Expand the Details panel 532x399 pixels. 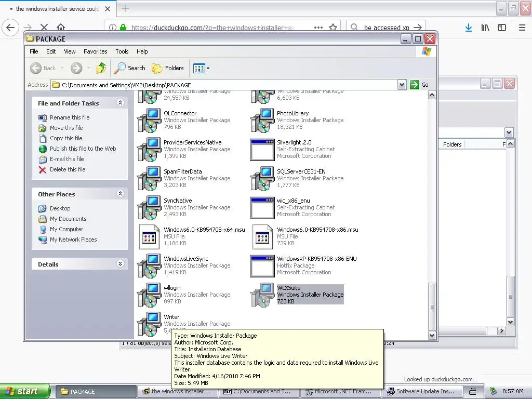[120, 263]
